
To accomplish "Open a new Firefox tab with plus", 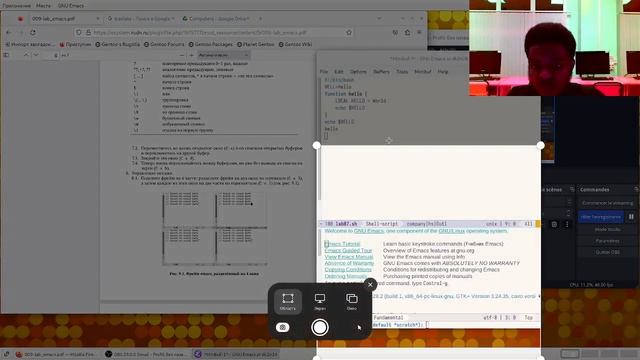I will 260,19.
